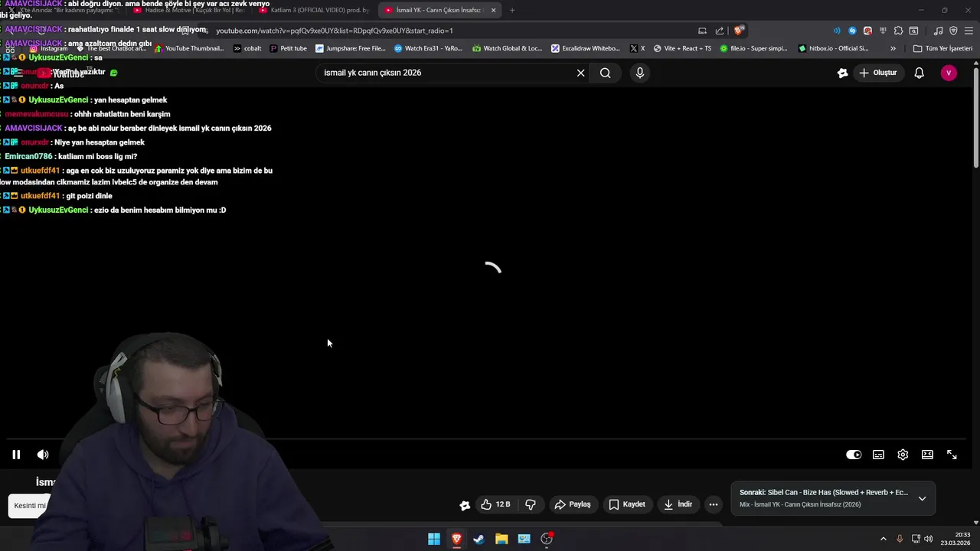Mute the YouTube player volume
980x551 pixels.
point(43,455)
